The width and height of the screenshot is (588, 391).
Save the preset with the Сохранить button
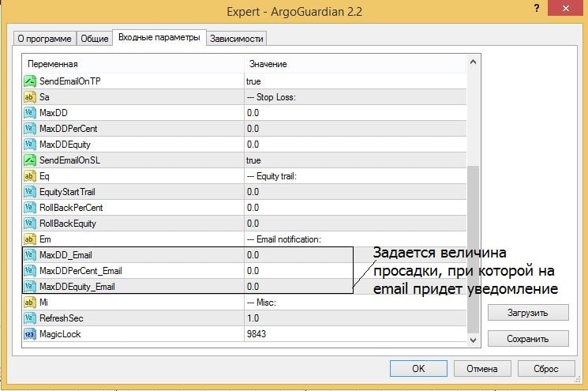click(x=528, y=339)
